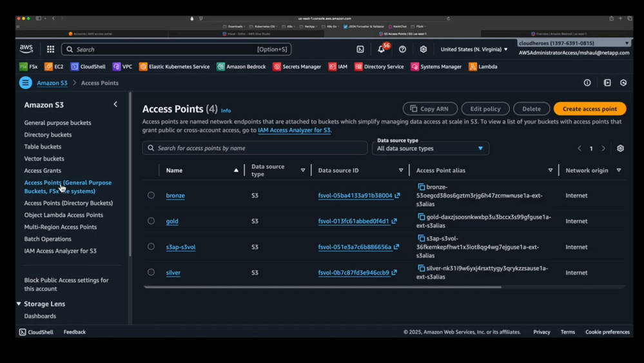Open the region selector N. Virginia
Image resolution: width=644 pixels, height=363 pixels.
(x=474, y=49)
